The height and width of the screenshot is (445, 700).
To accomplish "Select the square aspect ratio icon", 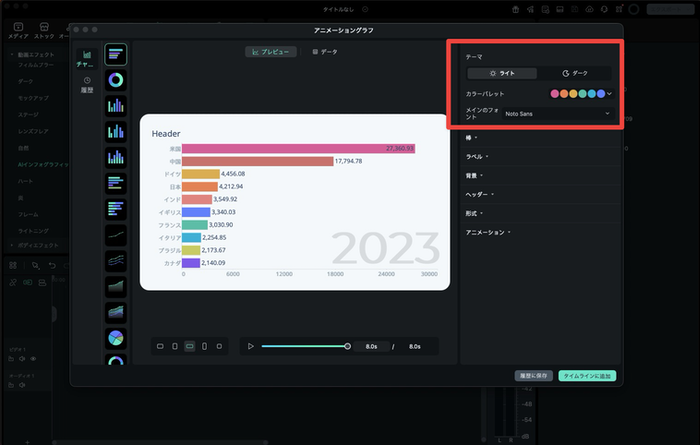I will pos(219,346).
